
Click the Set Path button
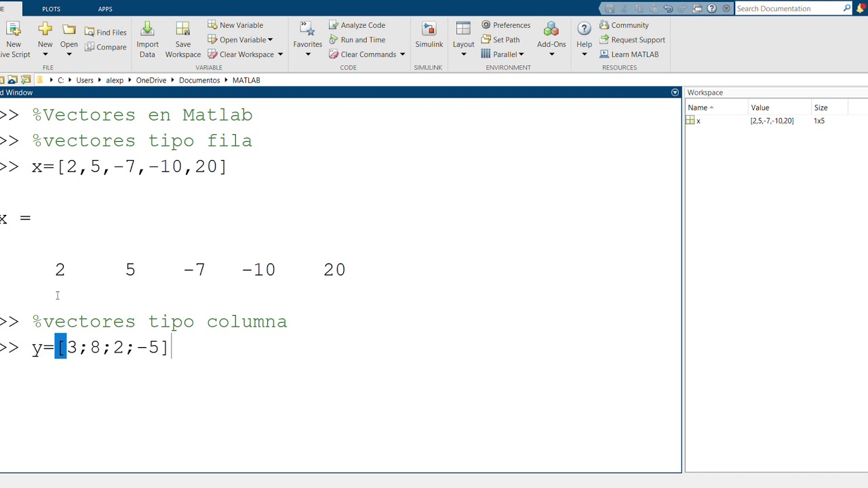tap(500, 40)
